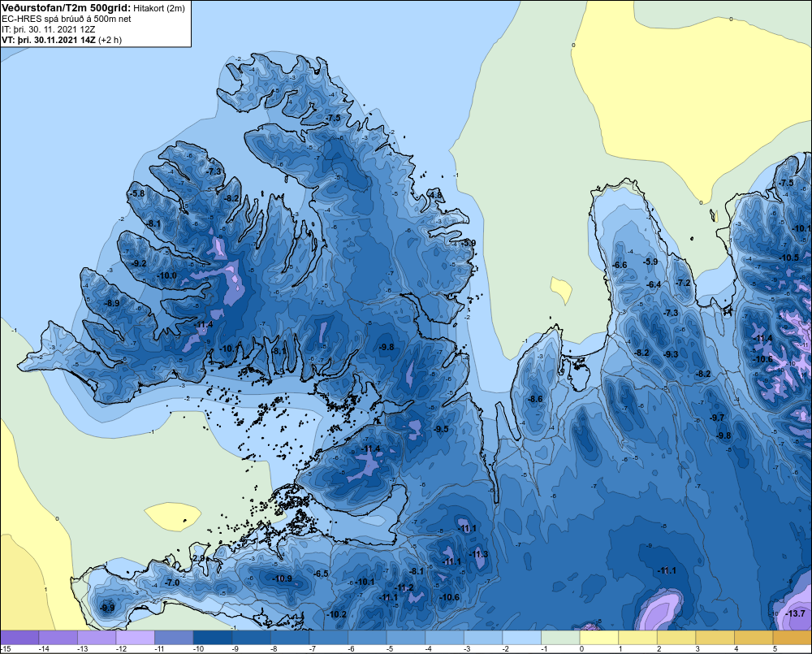Pick the legend swatch between -4 and -3
Screen dimensions: 812x654
click(x=444, y=638)
